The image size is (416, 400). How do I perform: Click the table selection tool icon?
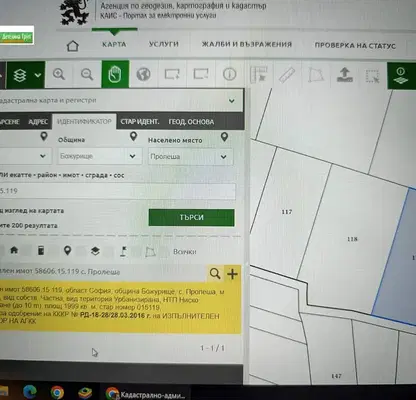[x=259, y=74]
